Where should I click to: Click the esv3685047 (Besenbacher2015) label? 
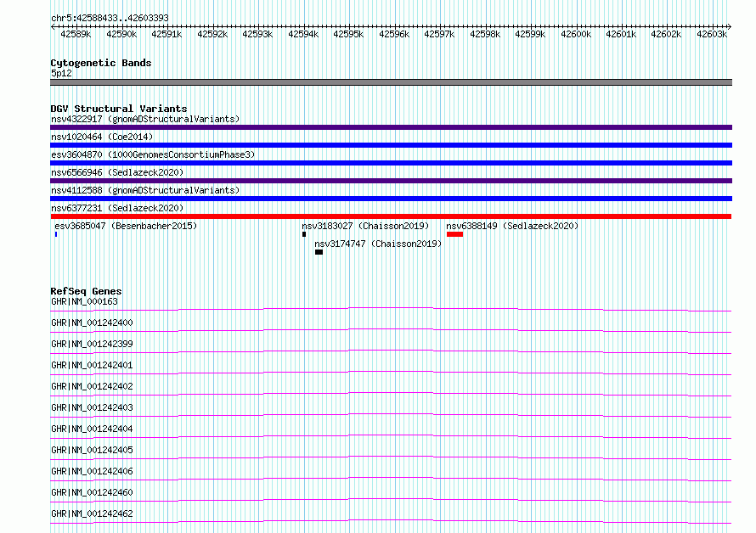tap(126, 226)
